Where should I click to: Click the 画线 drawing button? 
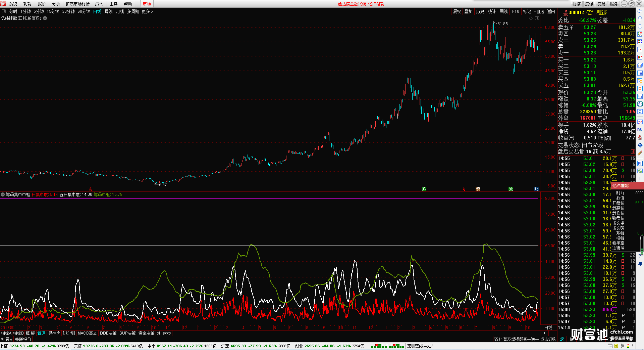pyautogui.click(x=503, y=11)
